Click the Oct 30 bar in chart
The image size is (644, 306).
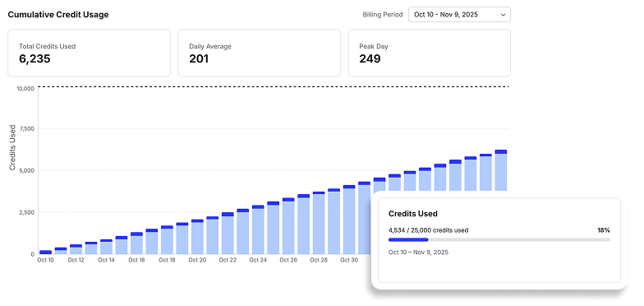click(x=350, y=220)
